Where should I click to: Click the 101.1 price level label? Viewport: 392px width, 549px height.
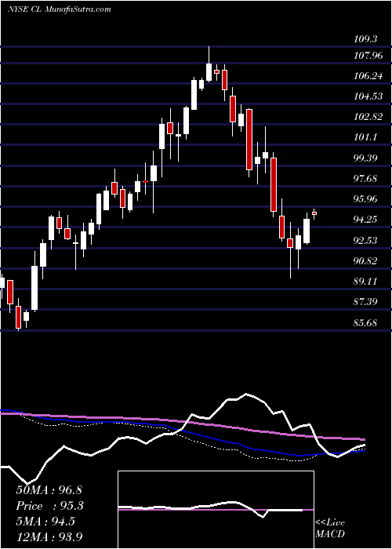(x=366, y=137)
